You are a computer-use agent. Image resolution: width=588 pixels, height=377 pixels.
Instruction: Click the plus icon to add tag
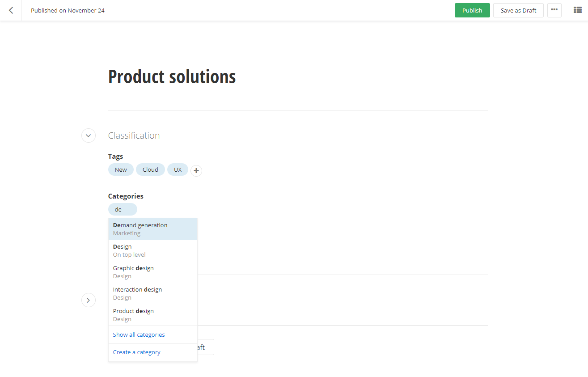click(x=196, y=170)
